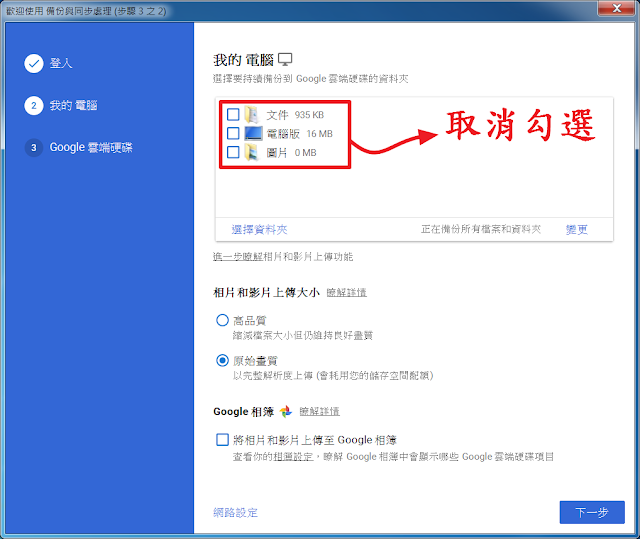Click the 電腦版 folder name
Image resolution: width=640 pixels, height=539 pixels.
(x=283, y=134)
